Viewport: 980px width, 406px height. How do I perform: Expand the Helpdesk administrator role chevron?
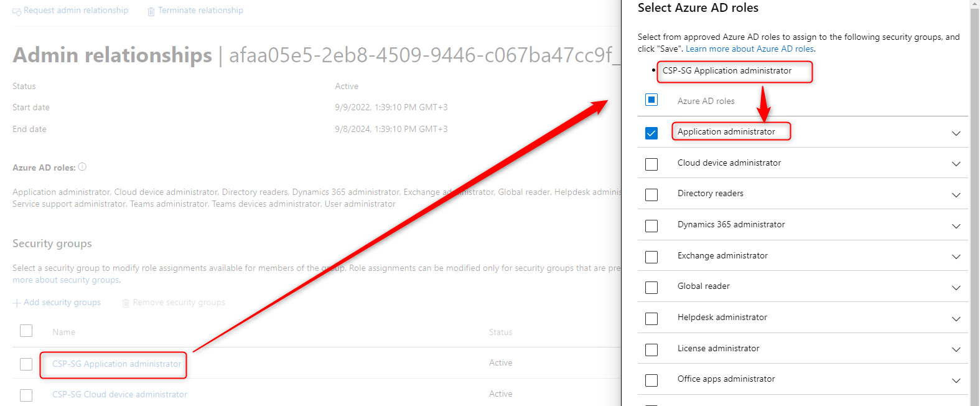pyautogui.click(x=956, y=319)
